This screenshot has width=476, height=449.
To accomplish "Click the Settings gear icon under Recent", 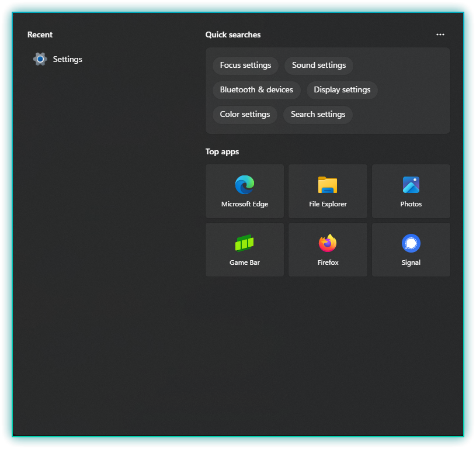I will click(40, 59).
